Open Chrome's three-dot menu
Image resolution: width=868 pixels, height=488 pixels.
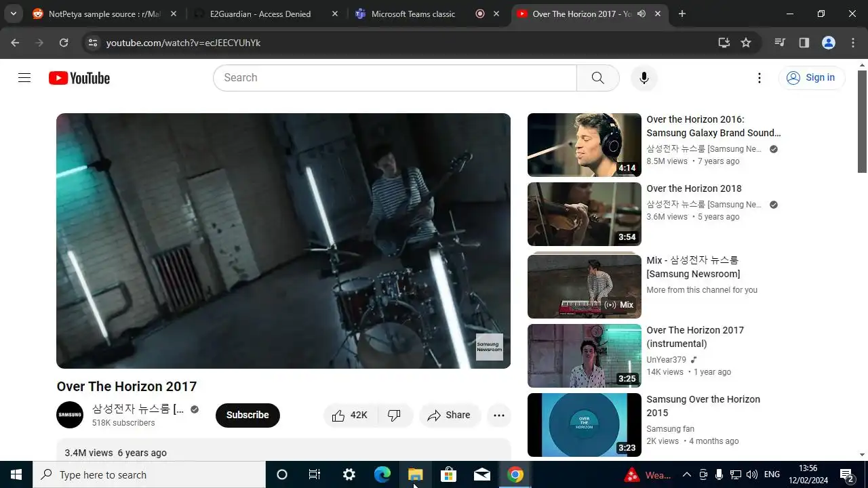pyautogui.click(x=853, y=43)
